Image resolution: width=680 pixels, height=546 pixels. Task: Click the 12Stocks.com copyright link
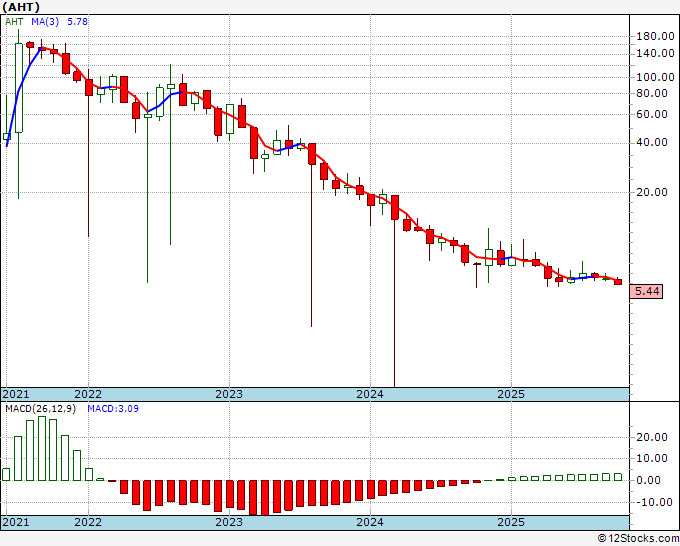(x=638, y=539)
